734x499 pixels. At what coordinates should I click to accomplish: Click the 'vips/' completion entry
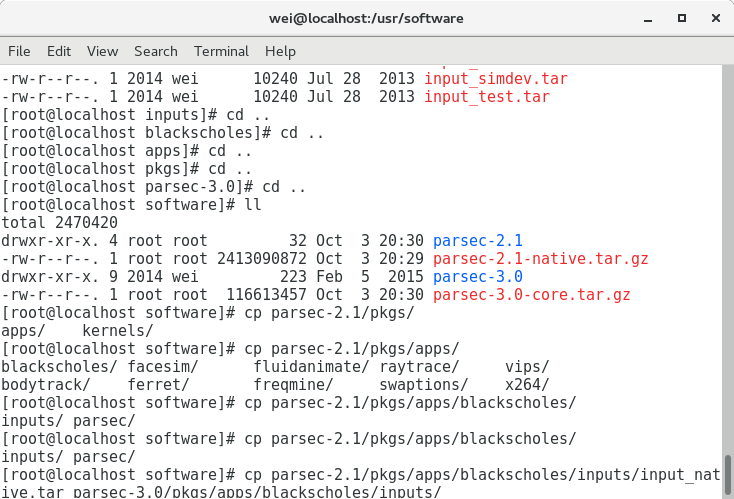[527, 368]
